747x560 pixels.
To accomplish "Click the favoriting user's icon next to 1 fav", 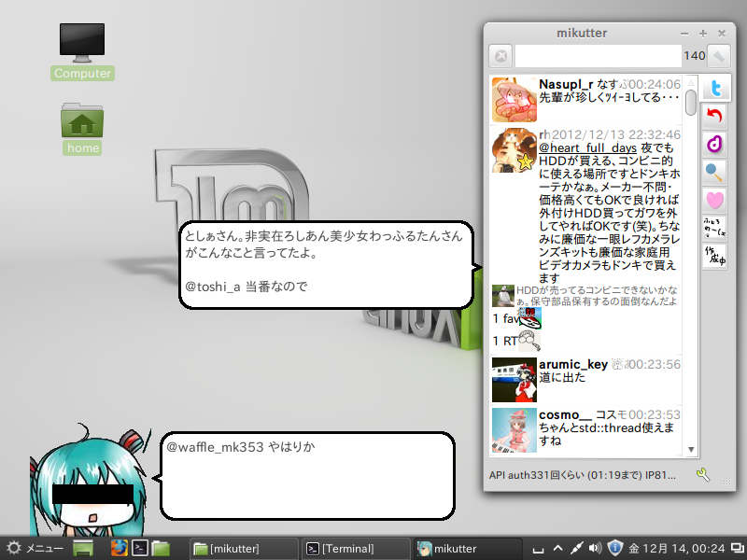I will point(529,318).
